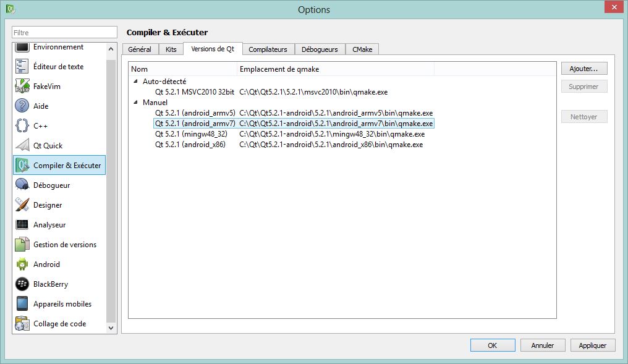This screenshot has width=628, height=364.
Task: Confirm with the OK button
Action: (493, 345)
